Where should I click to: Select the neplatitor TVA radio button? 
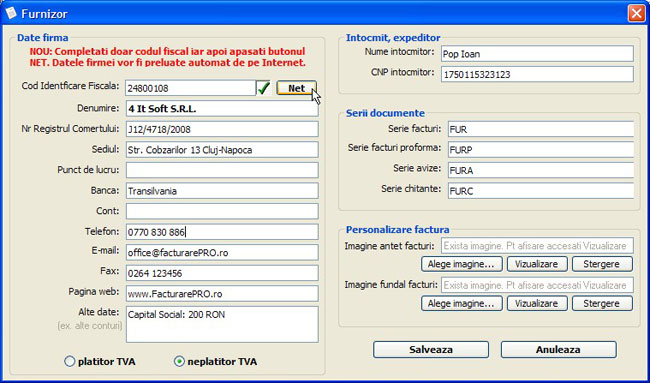pos(179,361)
